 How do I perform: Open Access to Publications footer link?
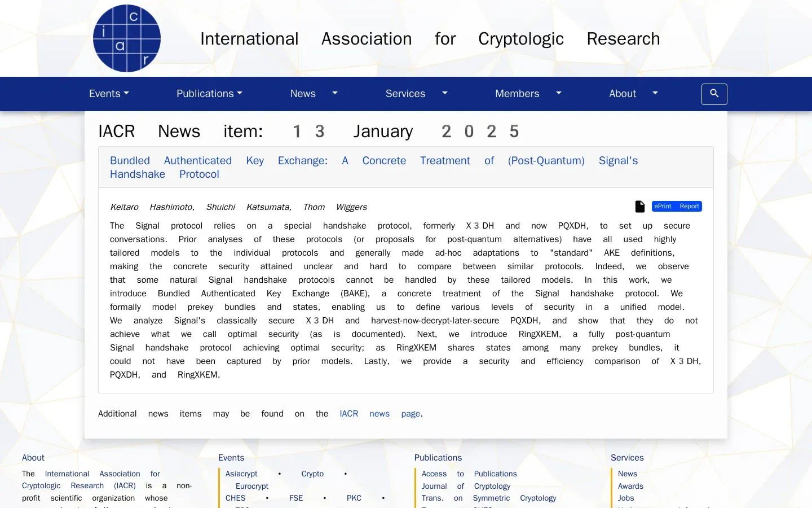coord(469,474)
